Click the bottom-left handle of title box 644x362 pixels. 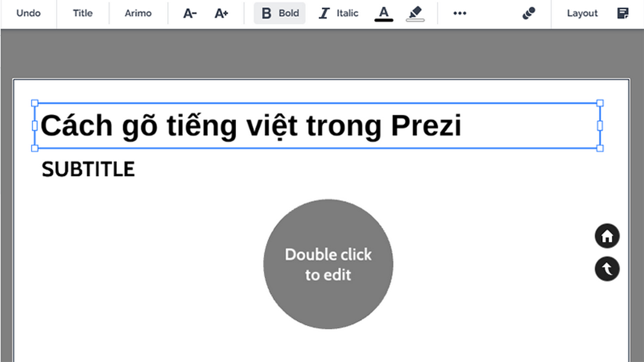pos(35,148)
